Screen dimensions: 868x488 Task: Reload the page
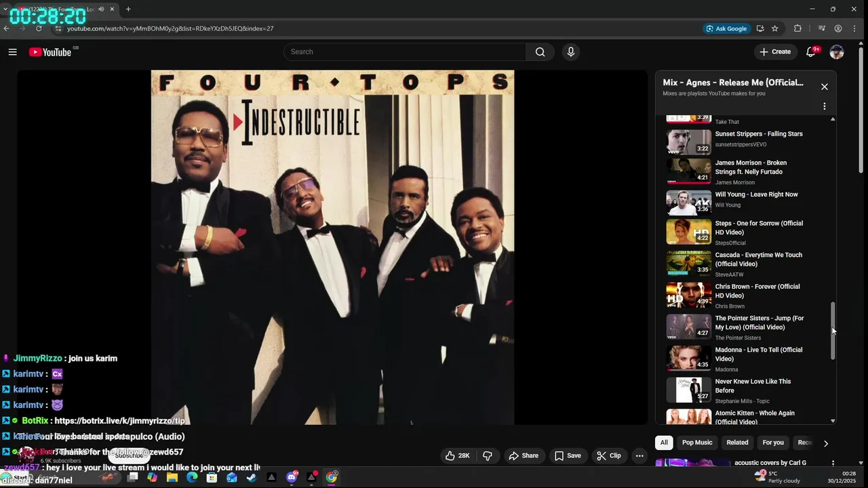tap(39, 28)
